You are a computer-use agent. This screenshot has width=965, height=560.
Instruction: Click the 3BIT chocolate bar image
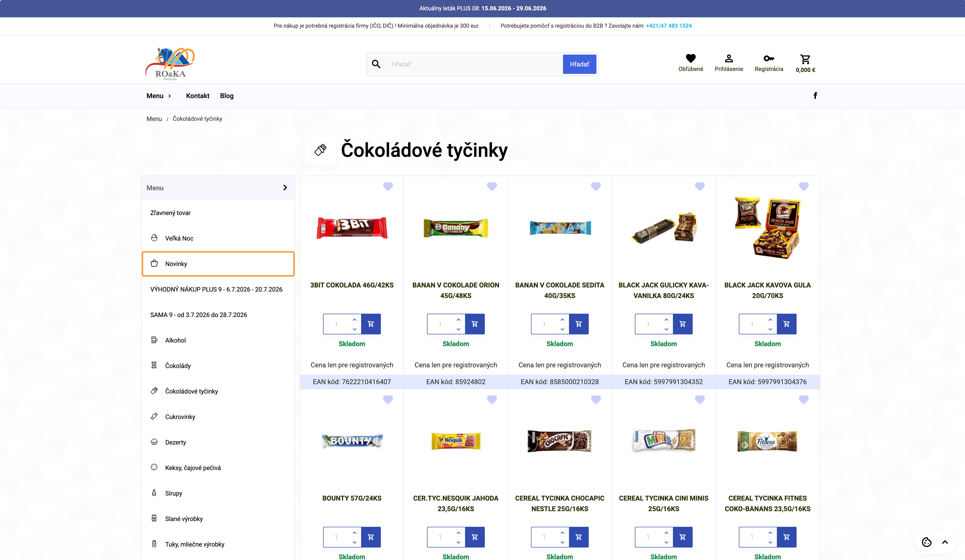coord(352,228)
